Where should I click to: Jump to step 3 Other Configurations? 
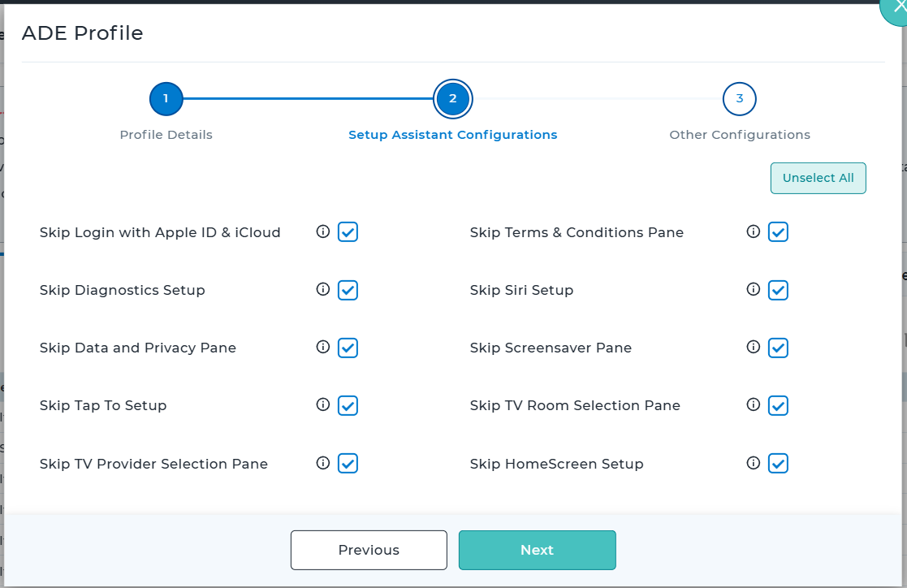739,100
